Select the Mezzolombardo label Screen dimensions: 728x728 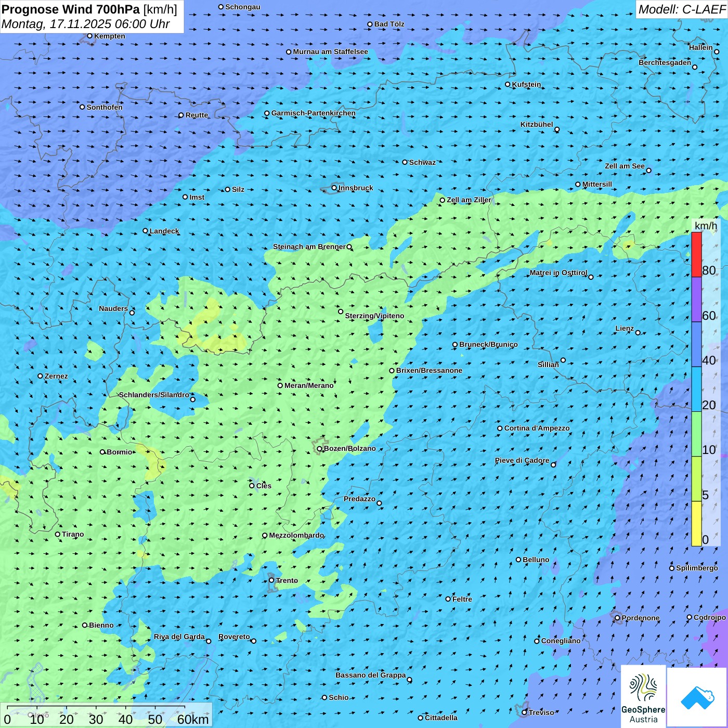296,535
